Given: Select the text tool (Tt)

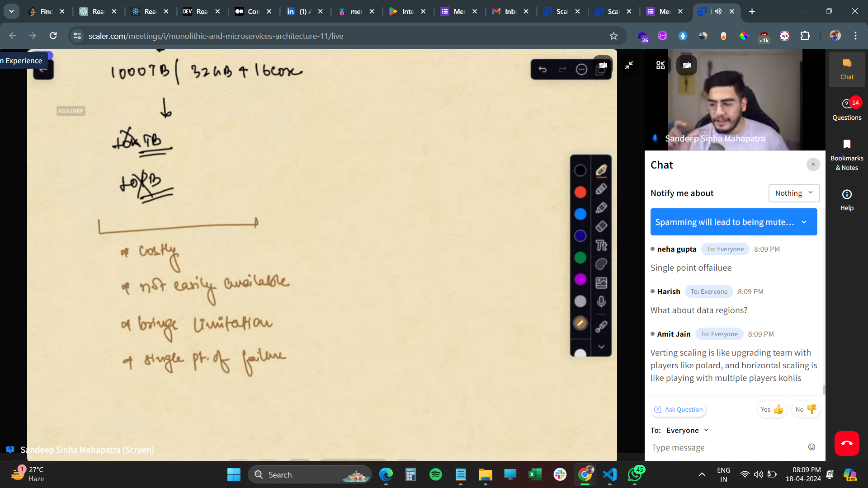Looking at the screenshot, I should pos(601,245).
